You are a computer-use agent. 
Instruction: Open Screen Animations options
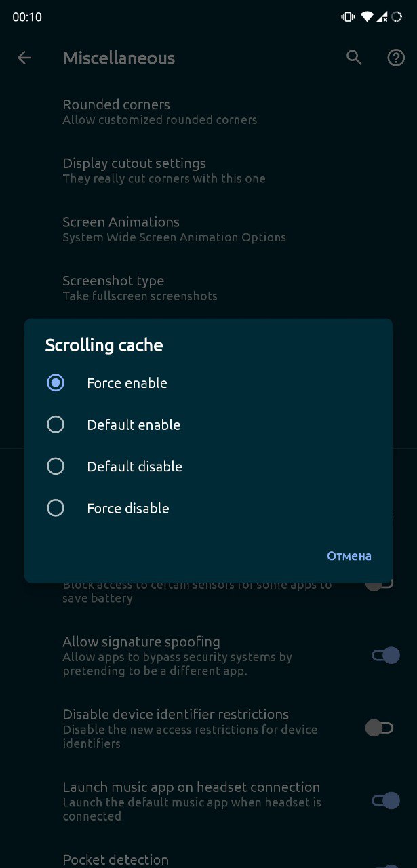click(x=208, y=229)
